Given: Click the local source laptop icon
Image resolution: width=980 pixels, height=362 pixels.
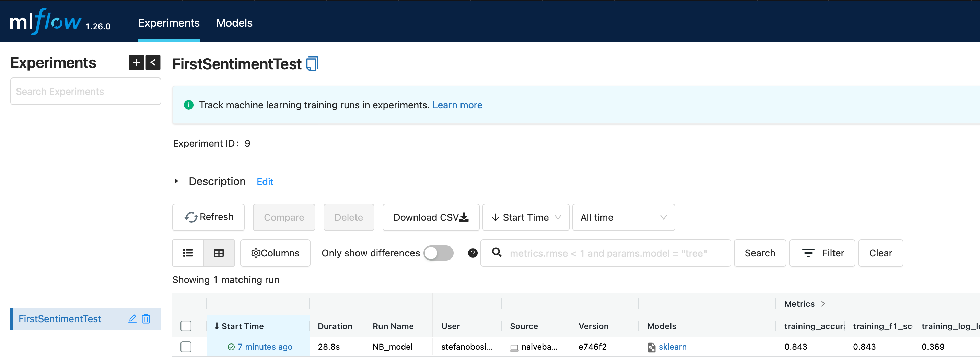Looking at the screenshot, I should pos(514,347).
